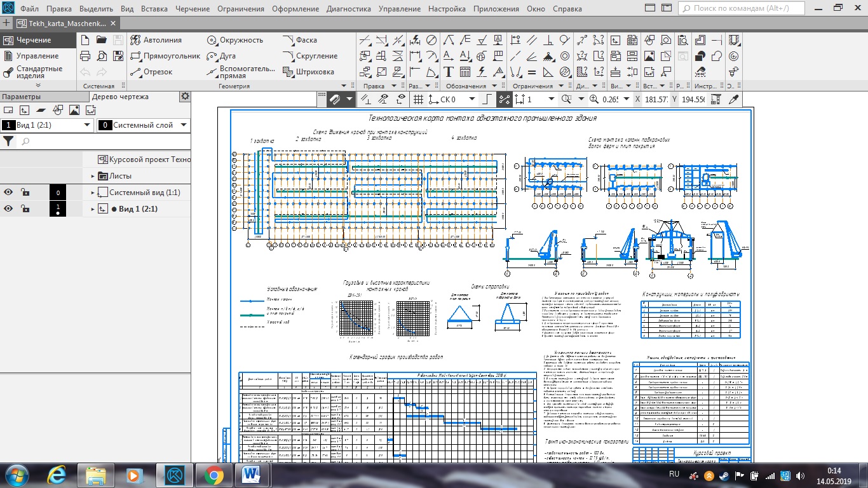Select the Окружность circle tool

pyautogui.click(x=234, y=40)
